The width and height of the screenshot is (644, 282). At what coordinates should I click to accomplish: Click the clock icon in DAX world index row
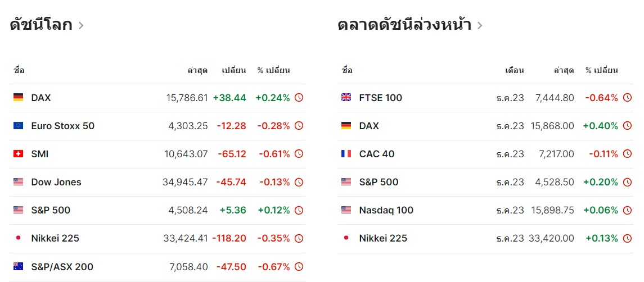pos(299,98)
